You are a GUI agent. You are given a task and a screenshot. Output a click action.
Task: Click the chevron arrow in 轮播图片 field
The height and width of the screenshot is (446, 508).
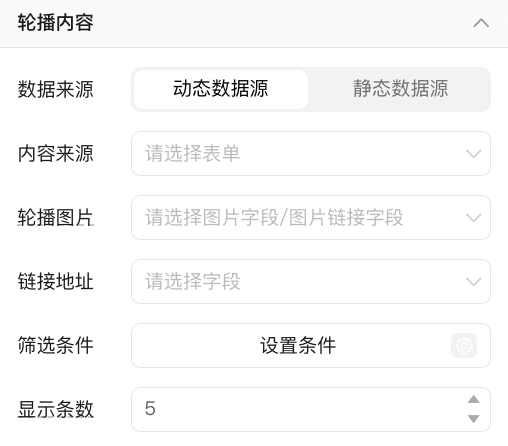[x=473, y=218]
